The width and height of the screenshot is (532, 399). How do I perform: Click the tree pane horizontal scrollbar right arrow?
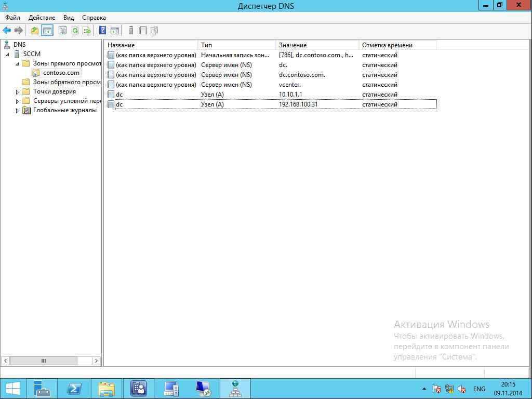pyautogui.click(x=96, y=361)
